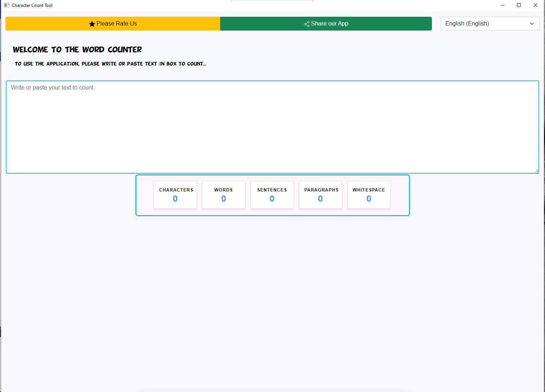This screenshot has width=545, height=392.
Task: Maximize the Character Count Tool window
Action: click(x=519, y=5)
